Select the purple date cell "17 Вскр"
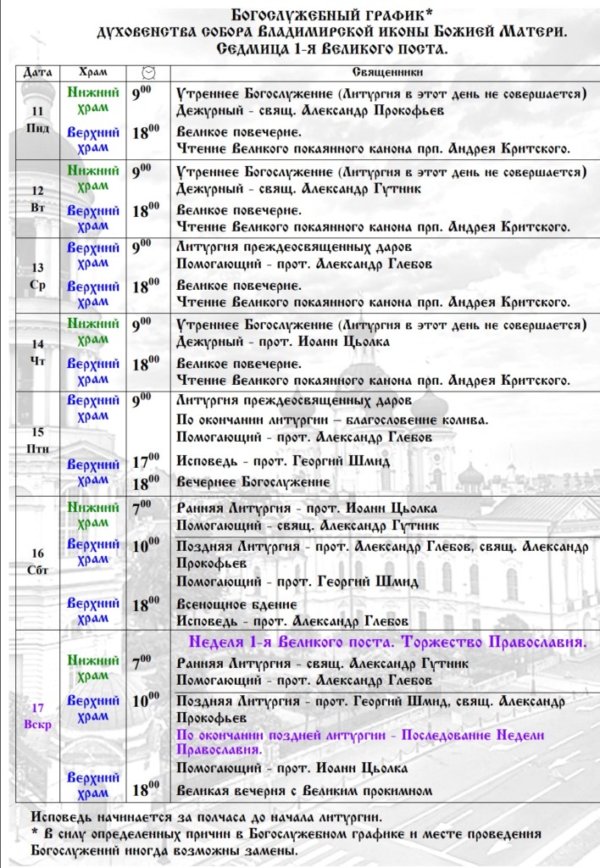The width and height of the screenshot is (600, 868). coord(37,715)
